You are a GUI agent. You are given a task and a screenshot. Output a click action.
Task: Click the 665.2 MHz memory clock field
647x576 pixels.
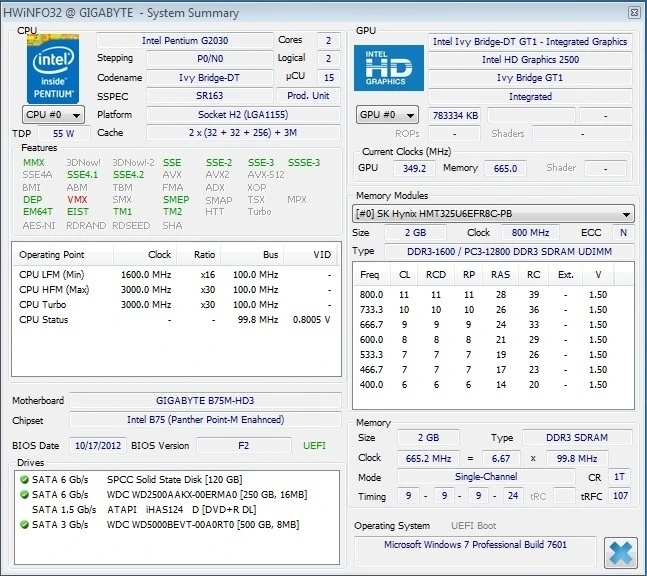pos(428,458)
